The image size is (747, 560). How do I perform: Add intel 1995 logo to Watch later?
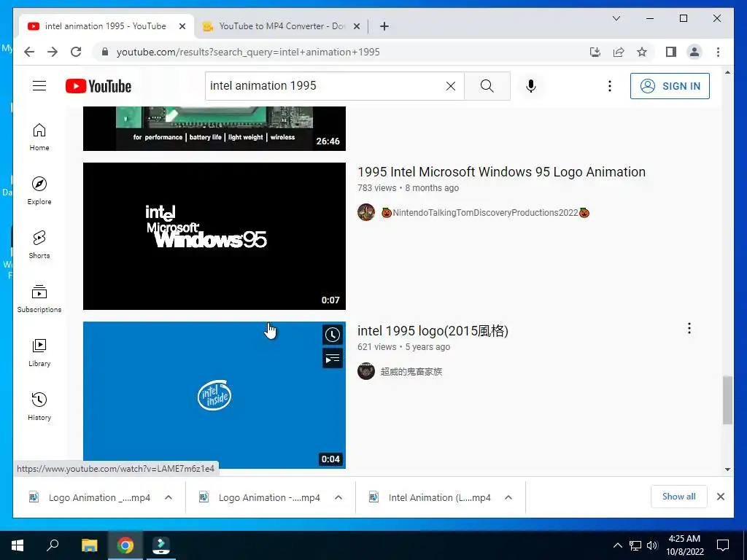pos(332,335)
